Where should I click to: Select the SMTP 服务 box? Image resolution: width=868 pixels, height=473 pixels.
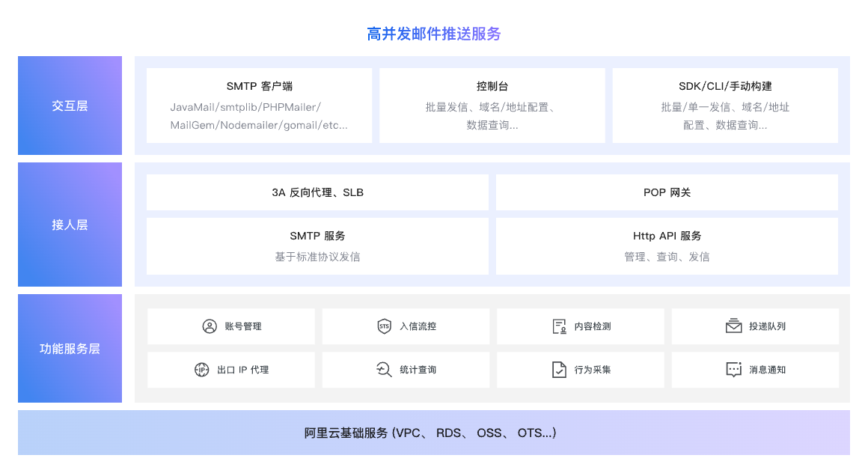[317, 246]
